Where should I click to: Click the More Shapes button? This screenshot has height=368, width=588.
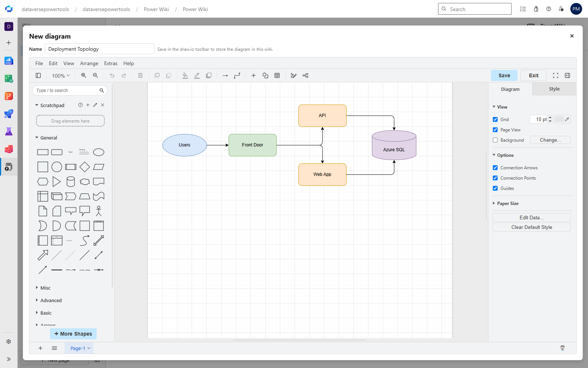(73, 334)
